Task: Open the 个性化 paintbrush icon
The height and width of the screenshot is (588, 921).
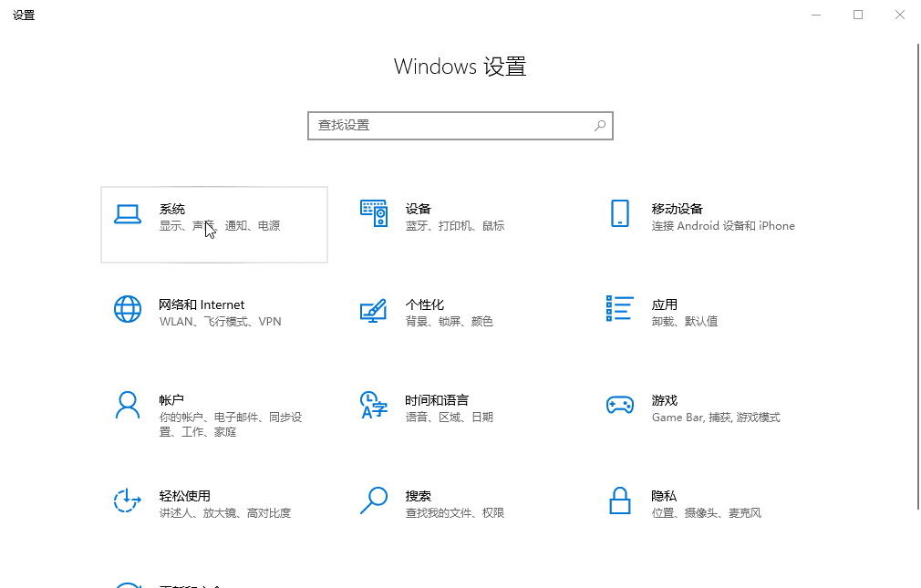Action: (x=374, y=310)
